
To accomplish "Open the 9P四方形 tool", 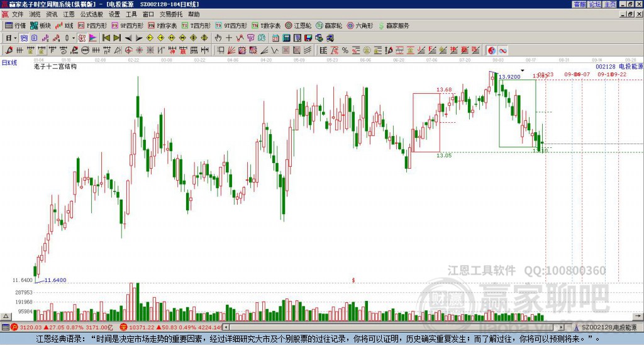I will (127, 25).
